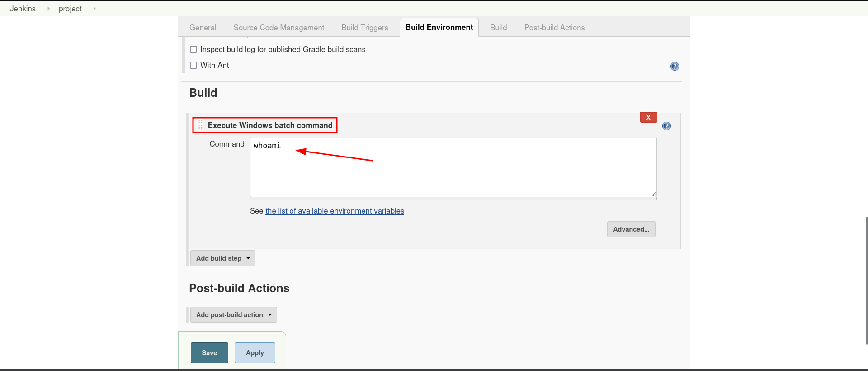Viewport: 868px width, 371px height.
Task: Open the Build Triggers tab
Action: [x=365, y=28]
